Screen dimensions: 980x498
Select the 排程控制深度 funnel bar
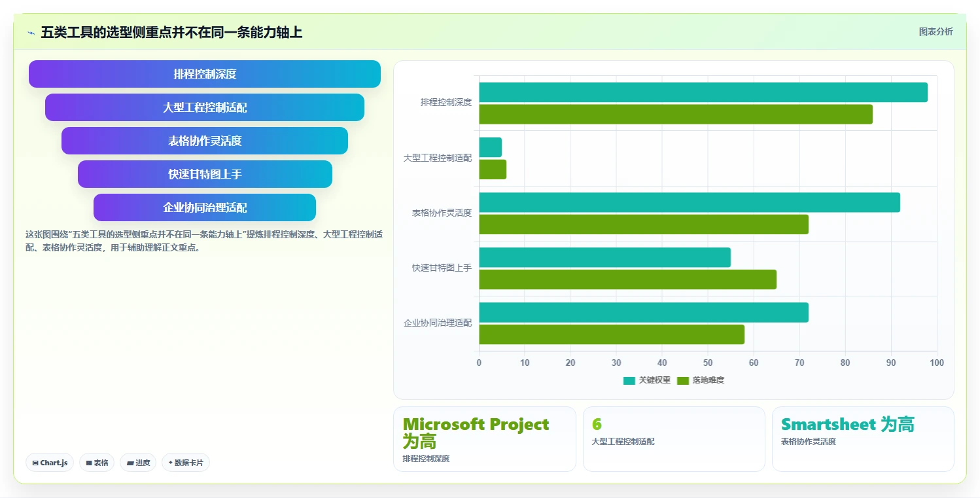205,74
